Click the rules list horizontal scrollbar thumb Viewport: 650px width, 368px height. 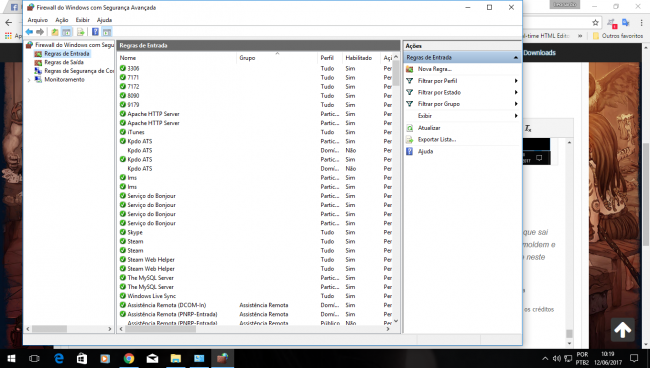[x=160, y=329]
